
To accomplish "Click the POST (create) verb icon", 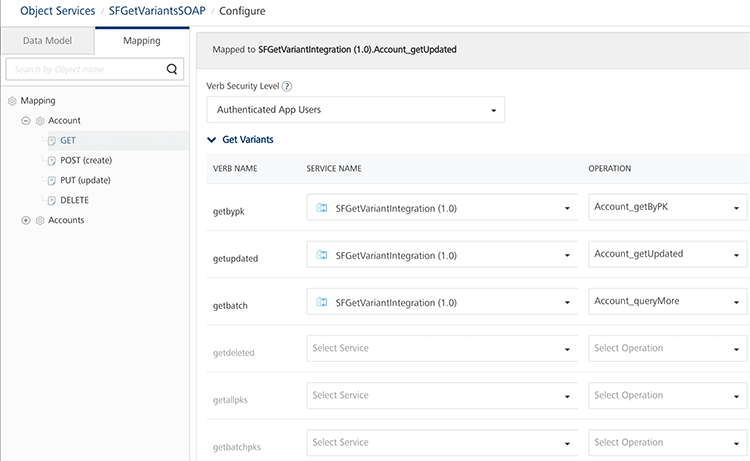I will [x=51, y=161].
